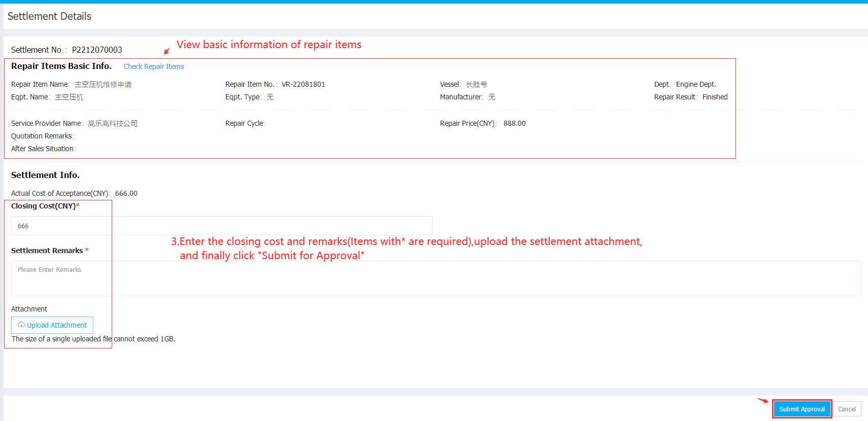Click the Repair Cycle label
Screen dimensions: 868x421
pos(245,123)
